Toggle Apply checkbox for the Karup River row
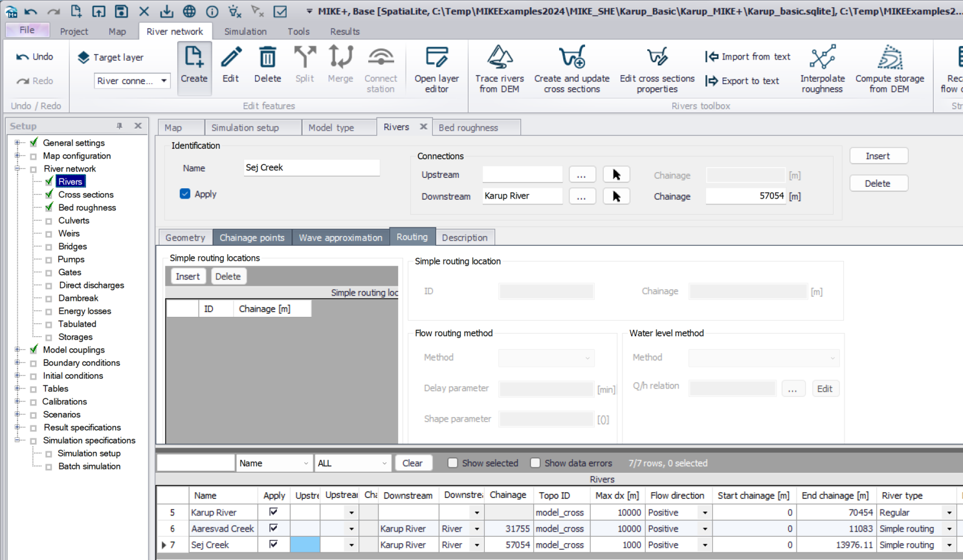Viewport: 963px width, 560px height. 274,512
